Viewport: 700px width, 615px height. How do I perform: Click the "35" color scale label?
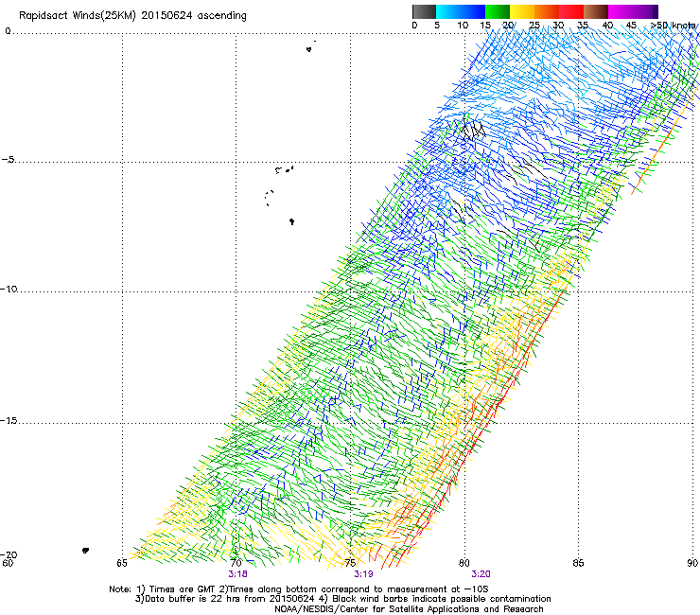pos(583,26)
